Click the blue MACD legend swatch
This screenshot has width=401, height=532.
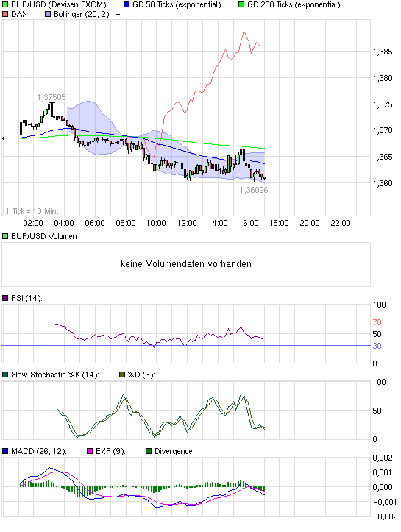5,451
